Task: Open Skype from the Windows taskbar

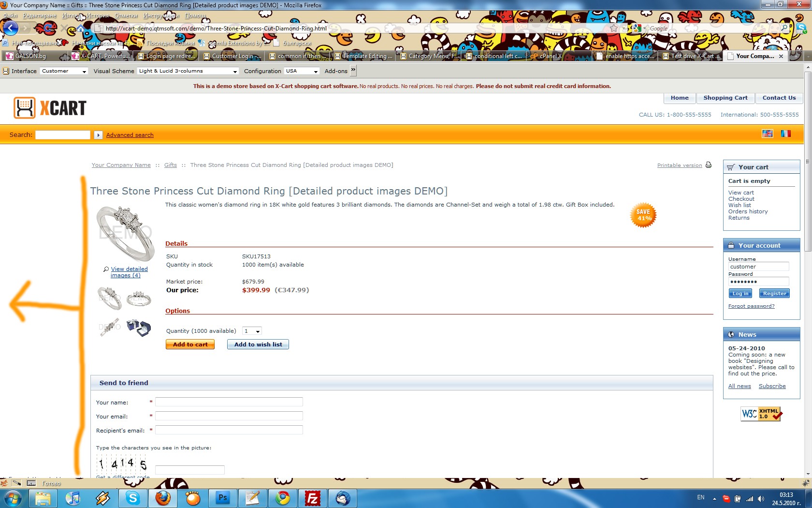Action: (x=133, y=498)
